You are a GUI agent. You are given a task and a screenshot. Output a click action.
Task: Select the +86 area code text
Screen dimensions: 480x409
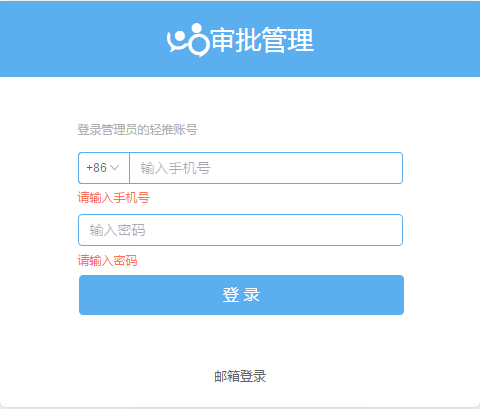[96, 168]
